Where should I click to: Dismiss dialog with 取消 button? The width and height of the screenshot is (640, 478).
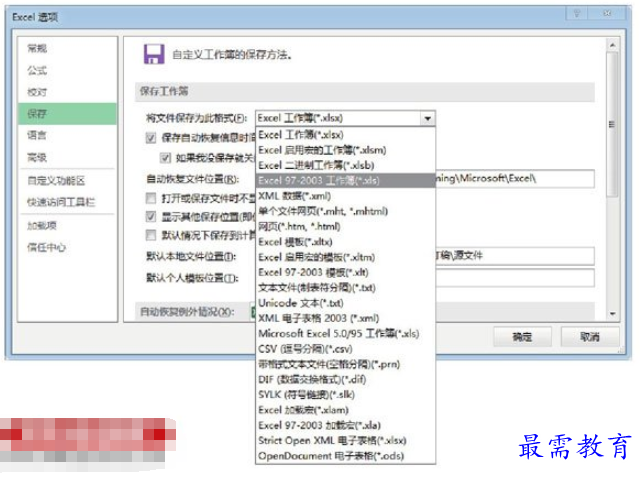click(590, 337)
